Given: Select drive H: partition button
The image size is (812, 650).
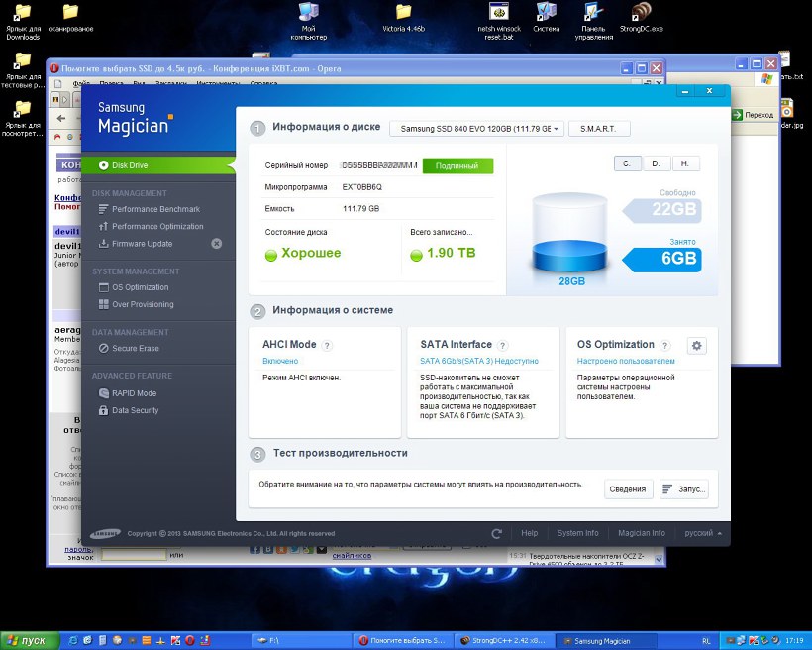Looking at the screenshot, I should pos(685,163).
